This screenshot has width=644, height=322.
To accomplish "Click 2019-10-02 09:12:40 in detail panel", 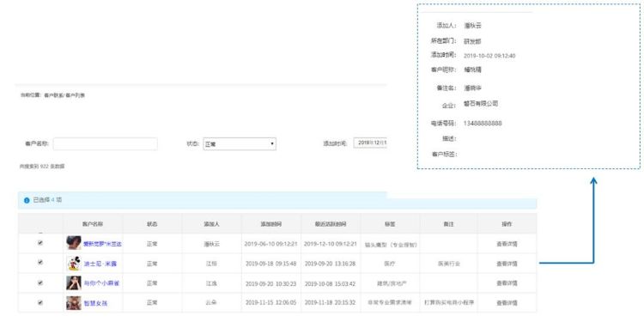I will pyautogui.click(x=489, y=56).
